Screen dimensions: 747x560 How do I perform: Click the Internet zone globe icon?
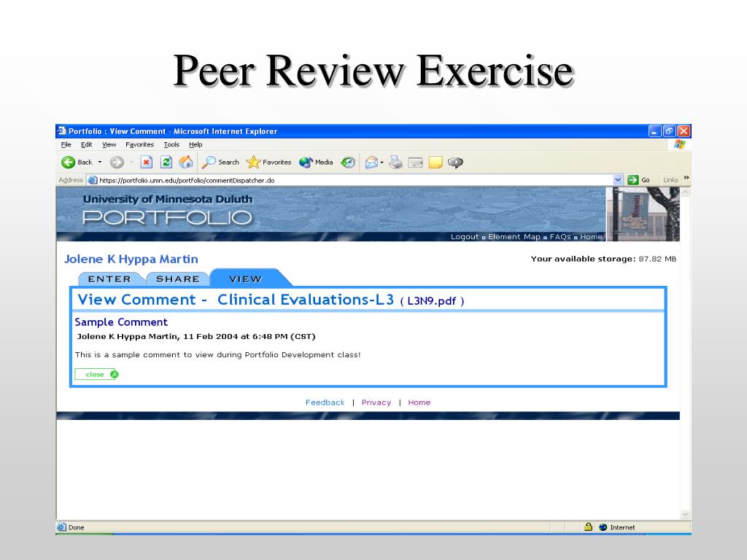(x=603, y=527)
